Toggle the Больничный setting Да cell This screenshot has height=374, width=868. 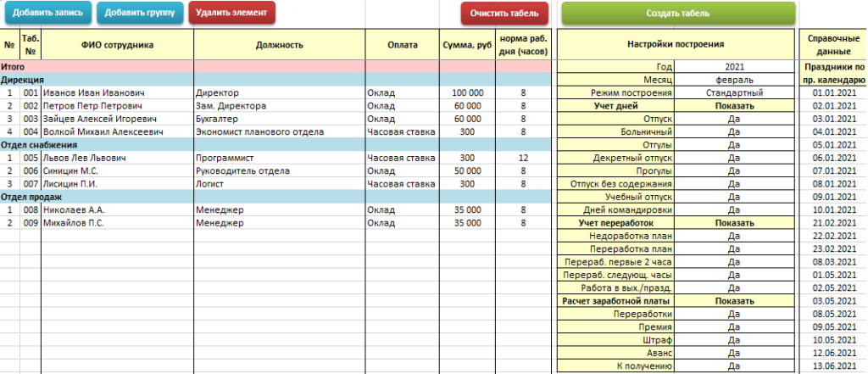[x=735, y=131]
